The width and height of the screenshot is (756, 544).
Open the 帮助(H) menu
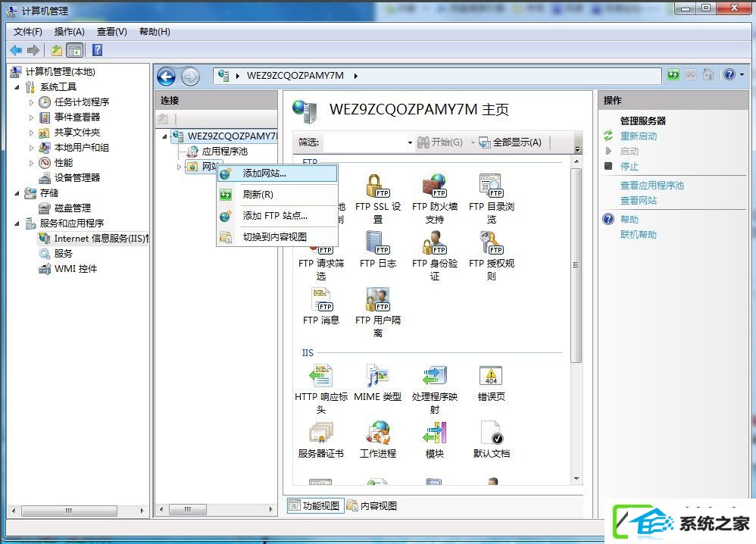tap(155, 32)
